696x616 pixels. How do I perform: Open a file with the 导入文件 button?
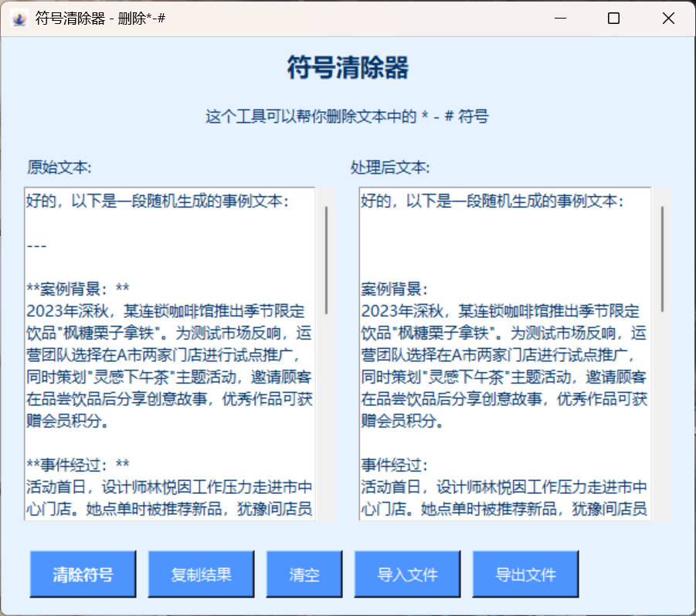pos(407,574)
